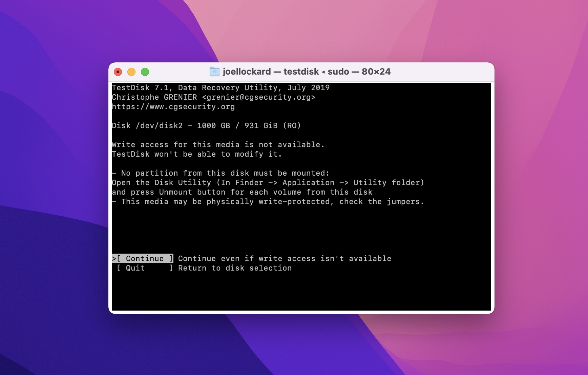588x375 pixels.
Task: Open the https://www.cgsecurity.org URL
Action: pos(173,107)
